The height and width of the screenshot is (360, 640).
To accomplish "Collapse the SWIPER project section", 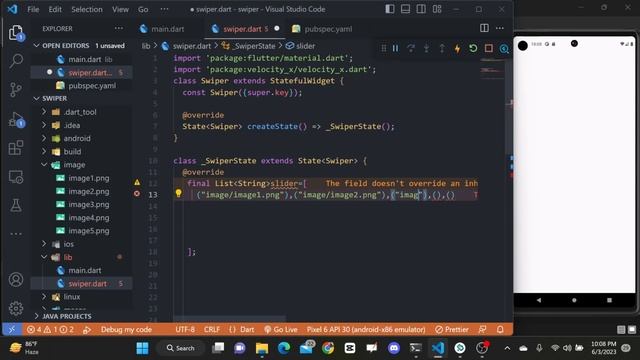I will (36, 98).
